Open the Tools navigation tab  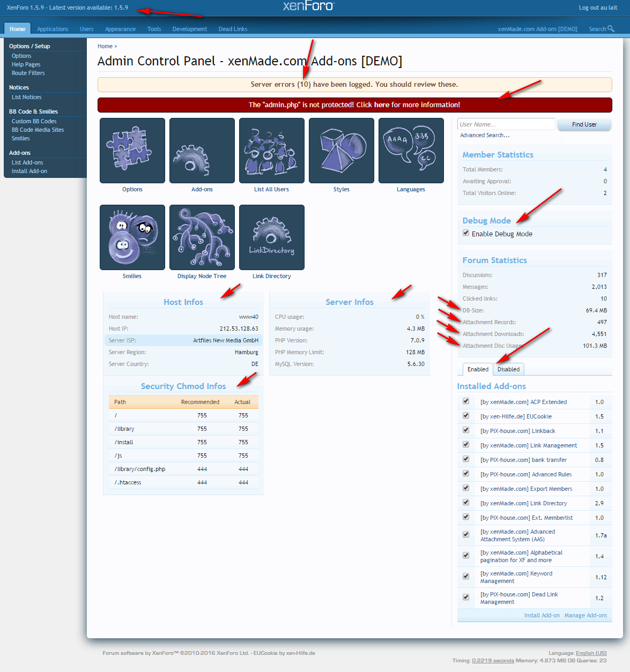154,29
